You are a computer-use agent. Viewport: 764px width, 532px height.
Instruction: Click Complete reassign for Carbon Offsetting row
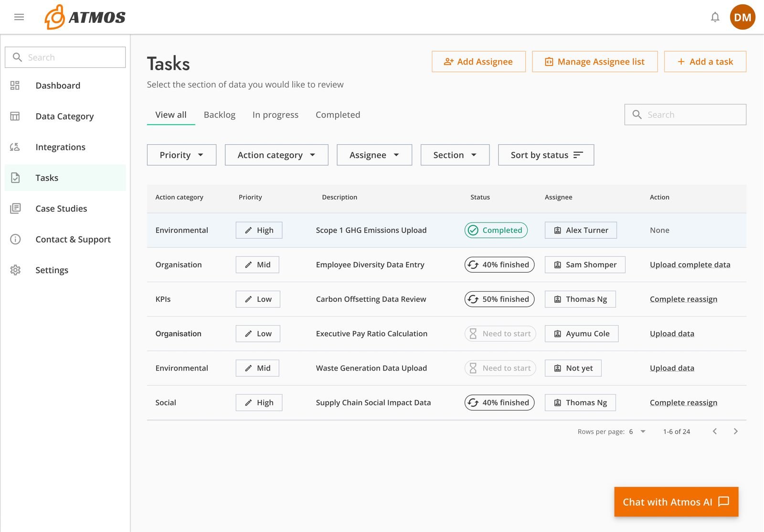click(683, 299)
